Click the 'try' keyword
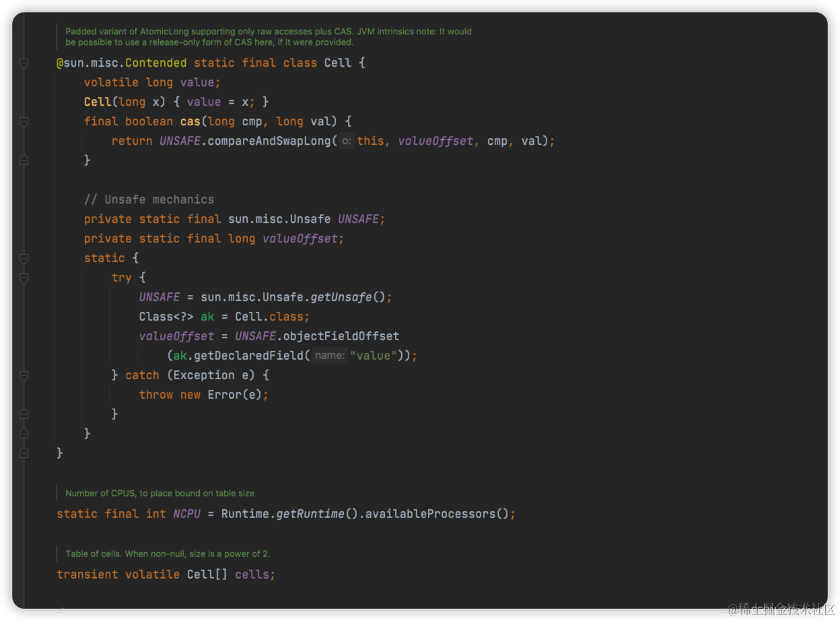Image resolution: width=840 pixels, height=621 pixels. (x=122, y=277)
